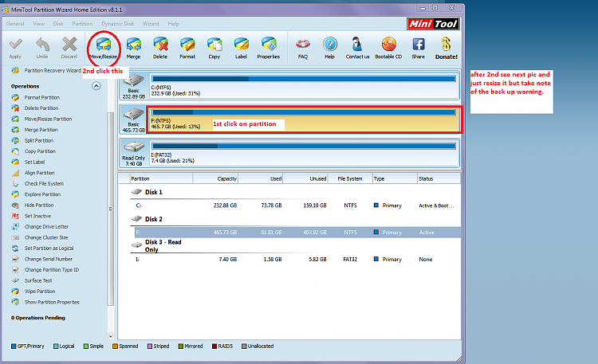Select the C: NTFS partition bar
This screenshot has width=598, height=364.
click(x=304, y=86)
